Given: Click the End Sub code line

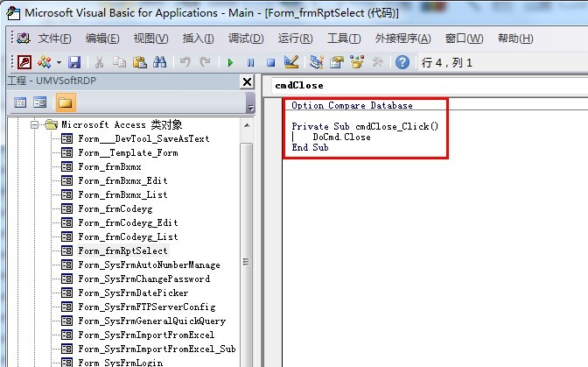Looking at the screenshot, I should [310, 147].
